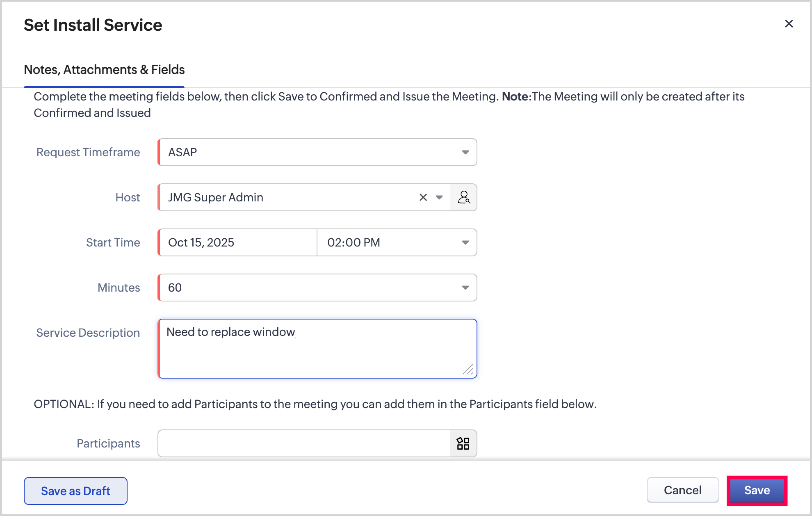Click Save as Draft
The height and width of the screenshot is (516, 812).
tap(75, 491)
